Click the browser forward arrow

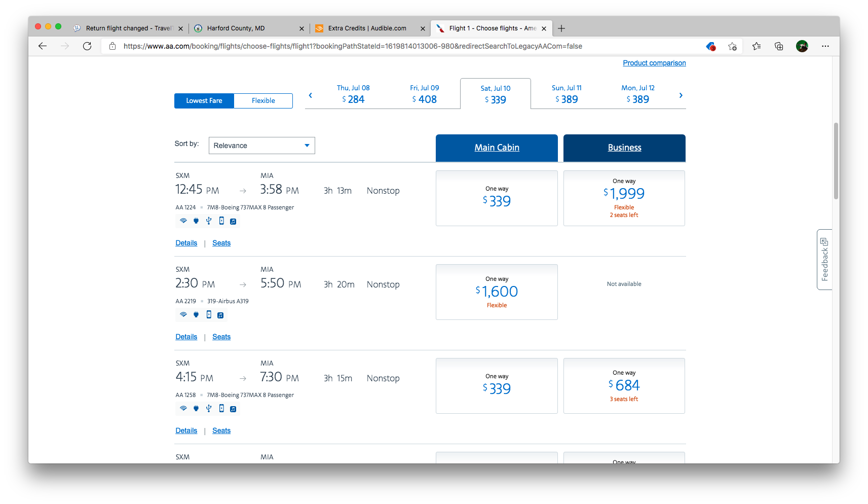pos(65,46)
